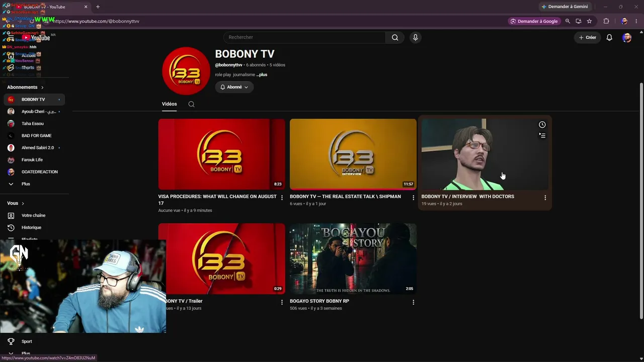This screenshot has width=644, height=362.
Task: Open the Chrome profile icon in toolbar
Action: (x=624, y=21)
